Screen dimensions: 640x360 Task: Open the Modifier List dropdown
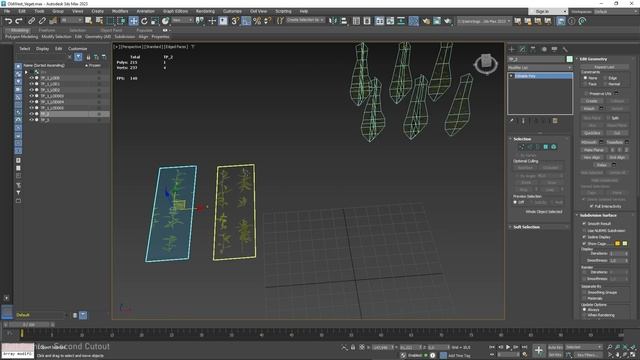(x=540, y=67)
